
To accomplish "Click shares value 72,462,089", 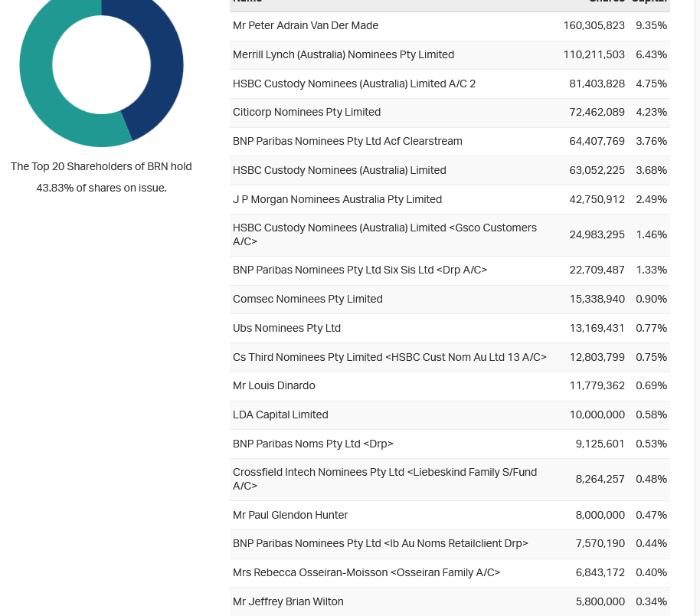I will click(x=597, y=112).
